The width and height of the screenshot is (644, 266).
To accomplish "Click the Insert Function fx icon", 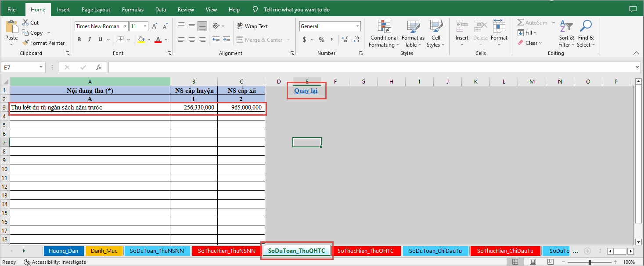I will click(x=99, y=67).
